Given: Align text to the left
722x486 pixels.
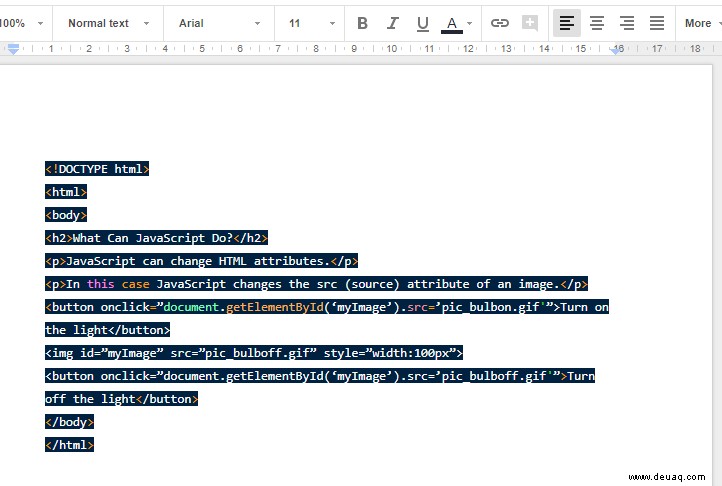Looking at the screenshot, I should (x=567, y=23).
